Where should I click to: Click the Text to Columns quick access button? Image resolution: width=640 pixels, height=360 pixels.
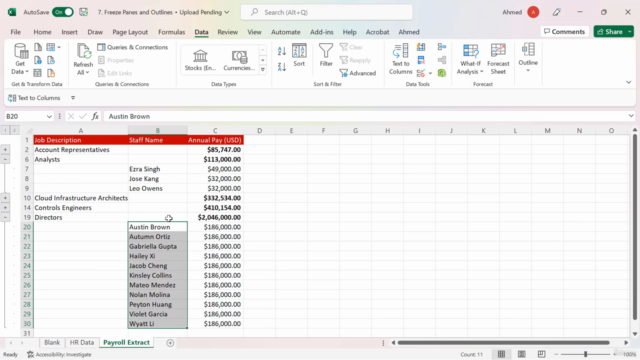(34, 98)
